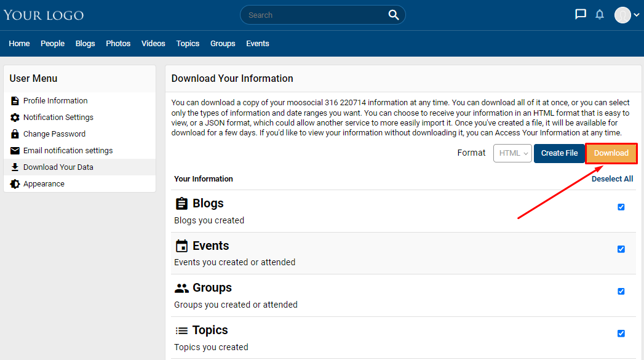Image resolution: width=644 pixels, height=360 pixels.
Task: Open Videos in navigation bar
Action: coord(153,44)
